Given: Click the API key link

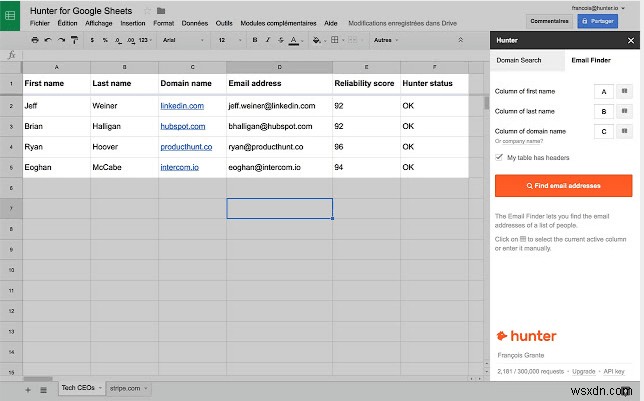Looking at the screenshot, I should (x=614, y=371).
